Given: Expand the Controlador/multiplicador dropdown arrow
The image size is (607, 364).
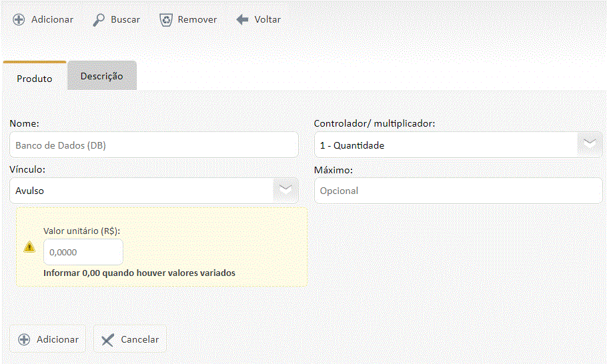Looking at the screenshot, I should coord(590,145).
